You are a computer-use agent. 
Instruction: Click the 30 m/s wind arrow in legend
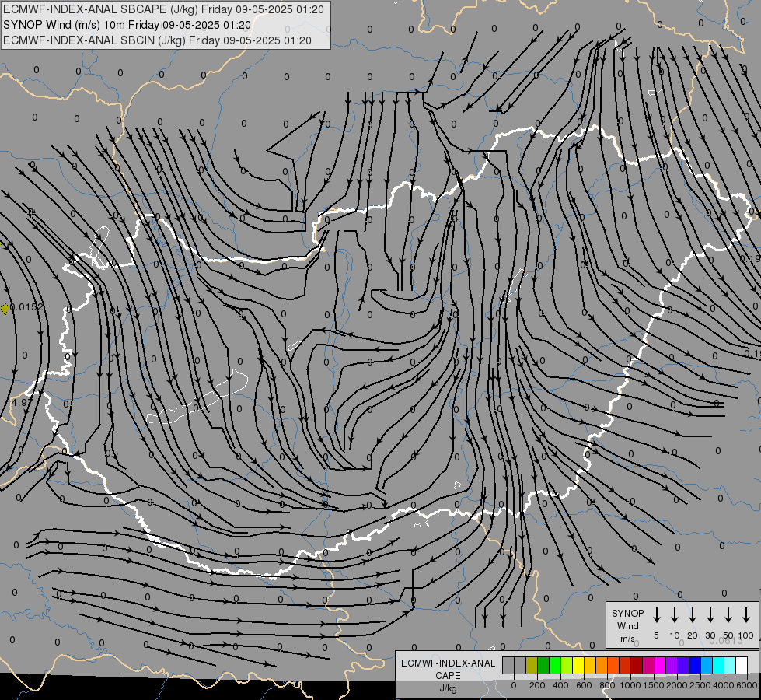point(710,615)
